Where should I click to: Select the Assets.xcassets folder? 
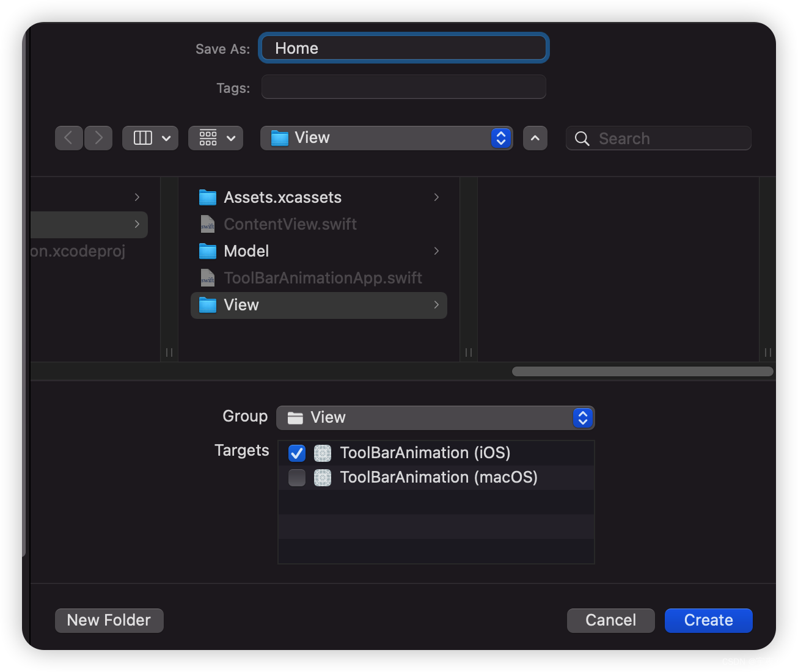point(319,197)
